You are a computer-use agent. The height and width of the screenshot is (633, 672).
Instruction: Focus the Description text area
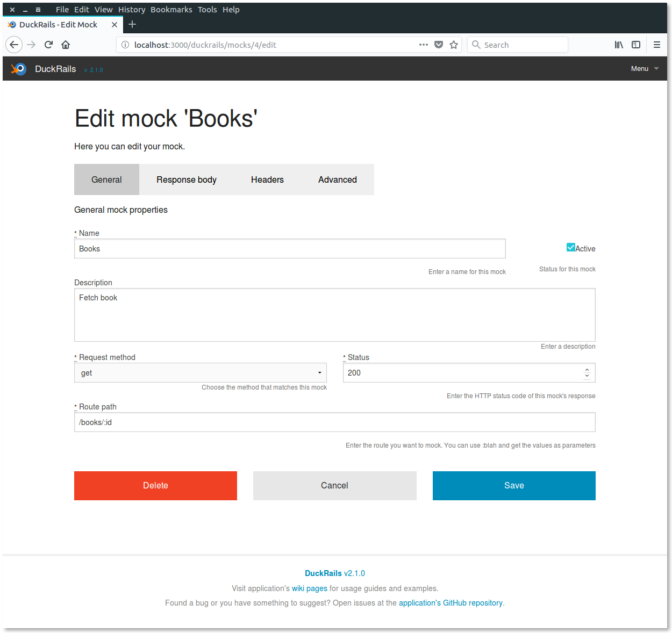[x=335, y=315]
